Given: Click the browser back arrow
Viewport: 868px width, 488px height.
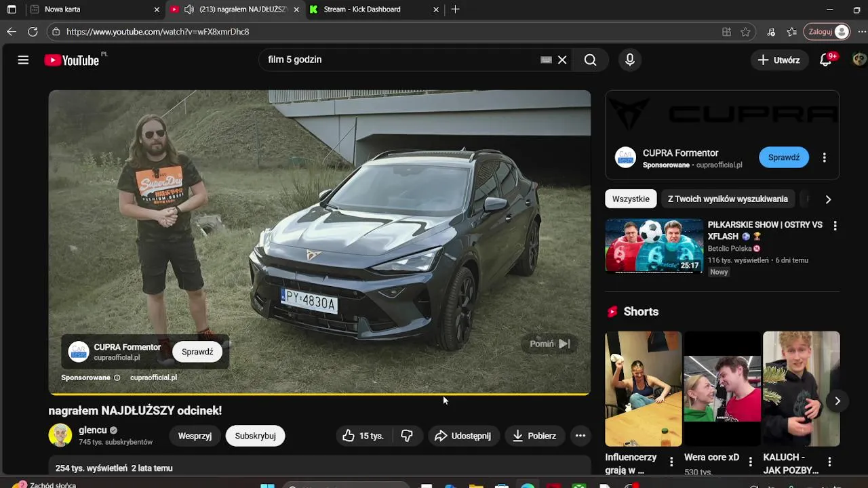Looking at the screenshot, I should tap(12, 32).
